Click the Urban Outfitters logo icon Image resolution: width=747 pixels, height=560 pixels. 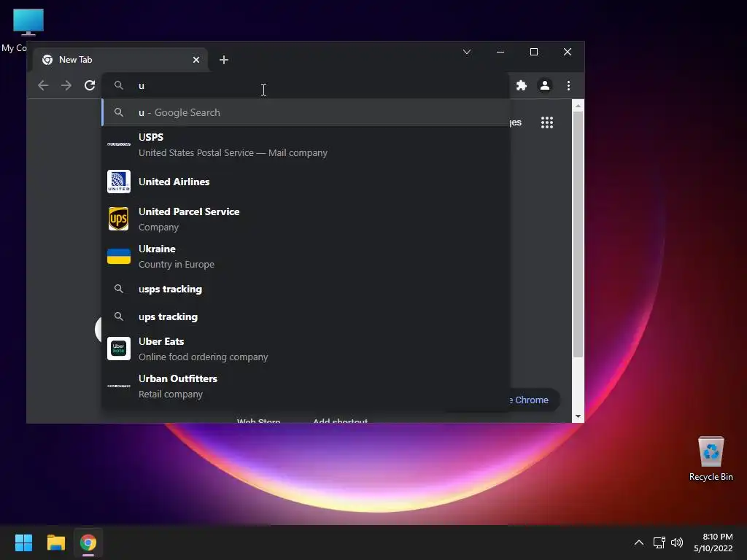tap(119, 386)
